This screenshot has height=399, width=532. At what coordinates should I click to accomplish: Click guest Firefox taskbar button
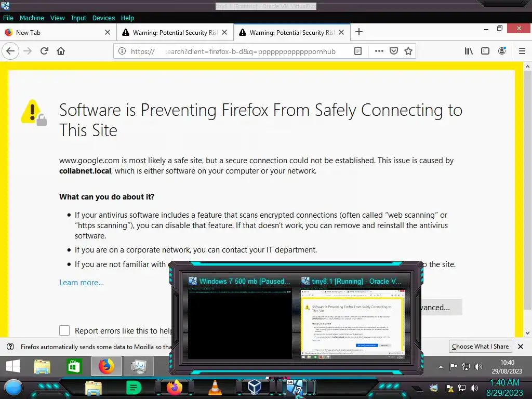coord(106,366)
